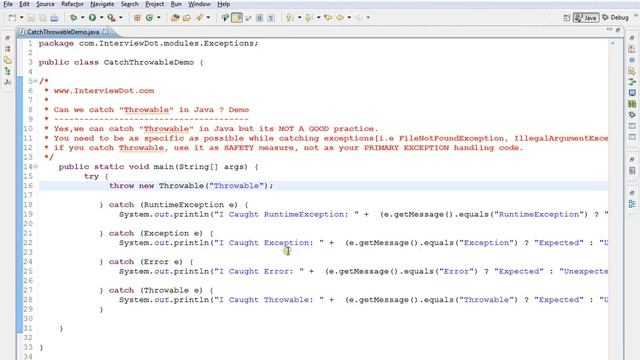Click the Next Annotation icon
This screenshot has width=640, height=360.
(290, 18)
